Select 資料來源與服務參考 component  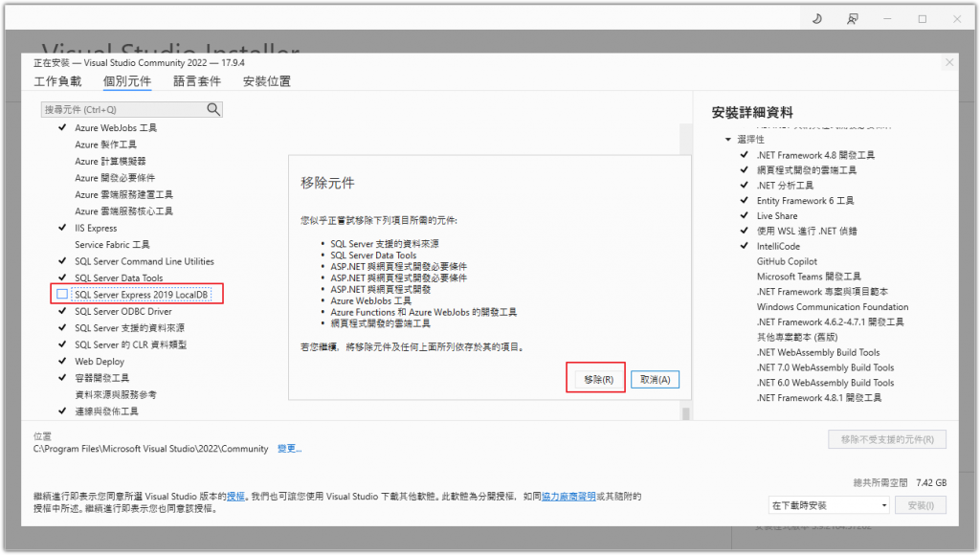116,395
